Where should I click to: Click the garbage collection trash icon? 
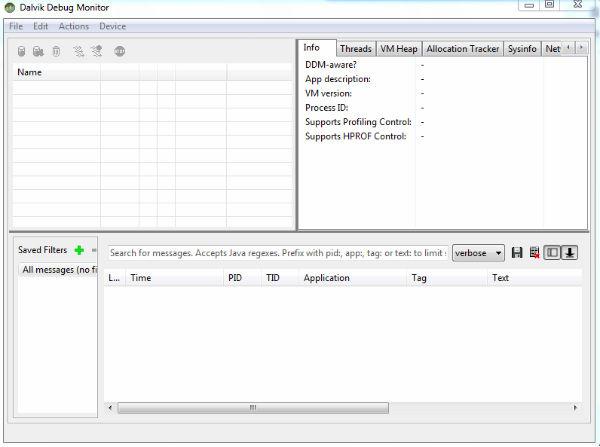[x=56, y=51]
